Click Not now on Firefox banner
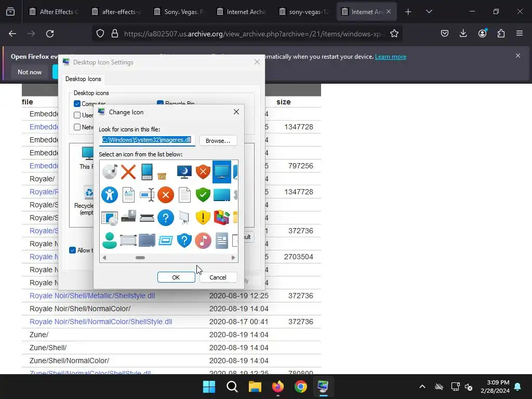The image size is (532, 399). pyautogui.click(x=30, y=72)
